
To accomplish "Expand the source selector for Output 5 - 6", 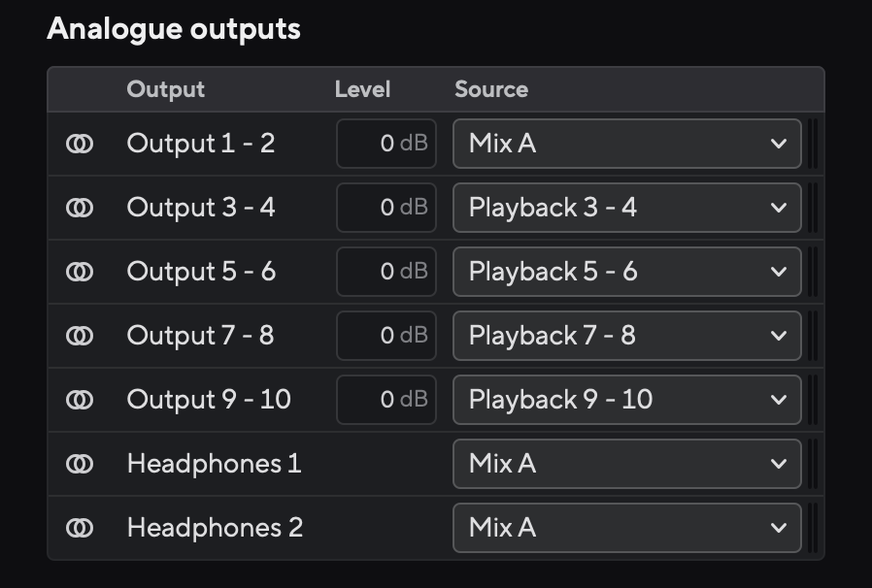I will pyautogui.click(x=626, y=272).
